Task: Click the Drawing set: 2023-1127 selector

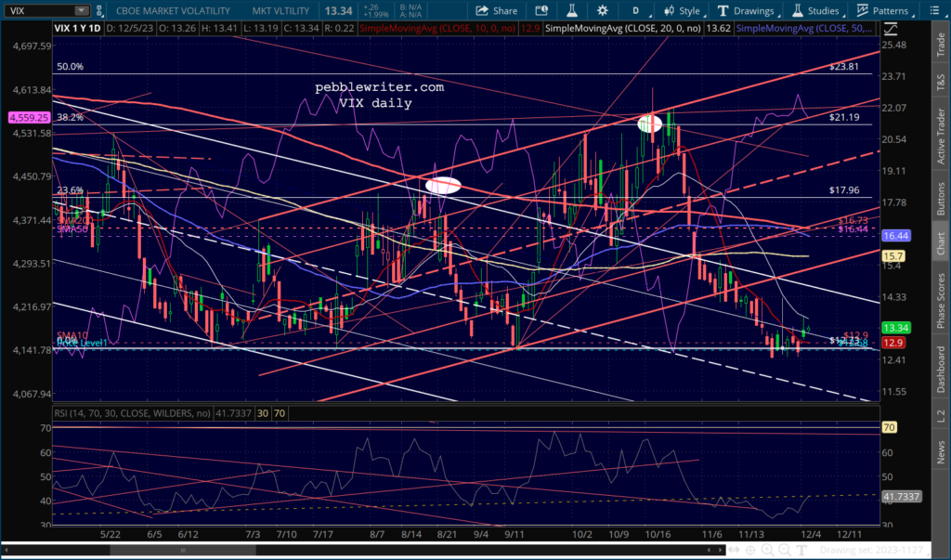Action: pos(871,551)
